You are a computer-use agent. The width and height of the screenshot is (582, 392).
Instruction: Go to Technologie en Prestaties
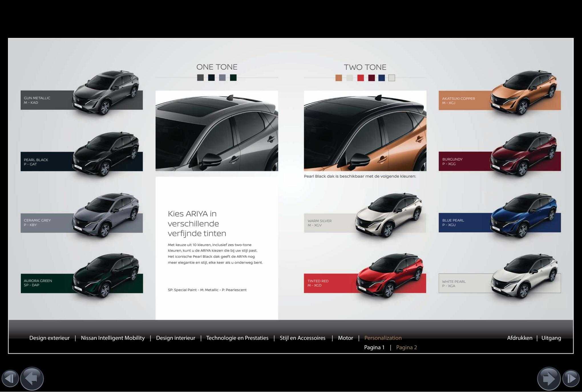[237, 338]
